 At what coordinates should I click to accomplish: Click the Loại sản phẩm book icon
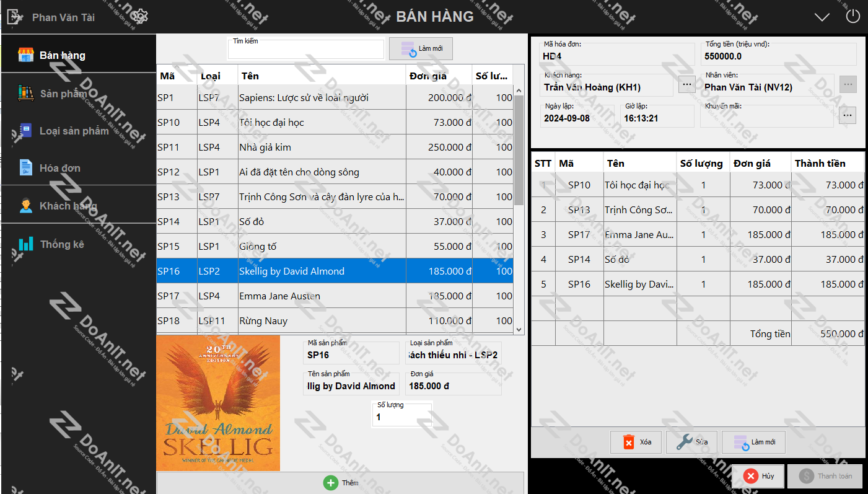point(25,131)
